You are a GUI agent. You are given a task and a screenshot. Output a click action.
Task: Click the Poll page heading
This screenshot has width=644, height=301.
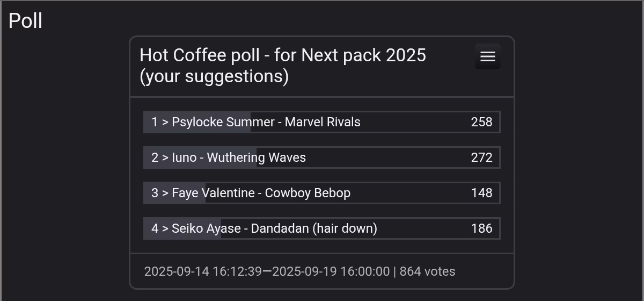click(25, 21)
